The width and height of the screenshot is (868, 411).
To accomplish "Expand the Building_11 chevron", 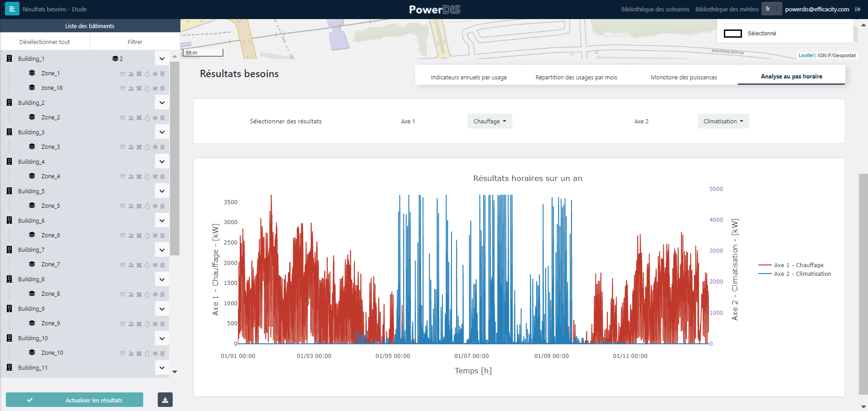I will pyautogui.click(x=162, y=367).
